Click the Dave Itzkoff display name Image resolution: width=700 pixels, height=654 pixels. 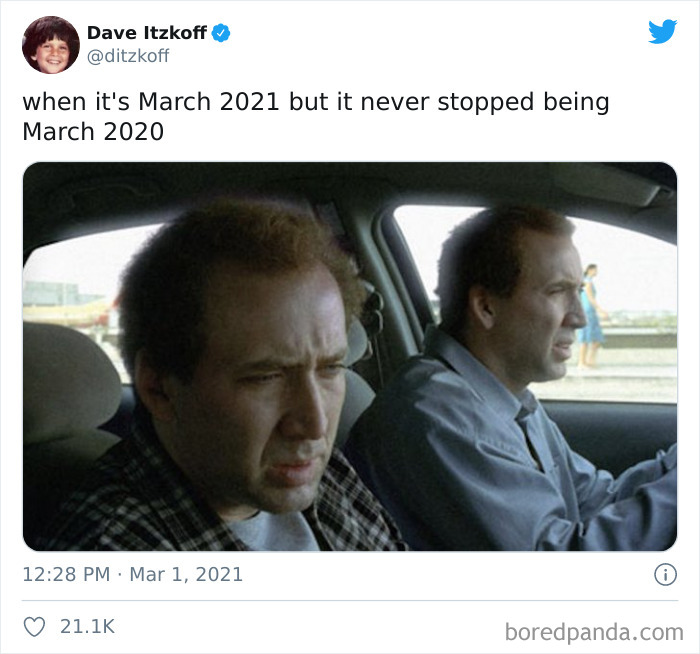[147, 33]
